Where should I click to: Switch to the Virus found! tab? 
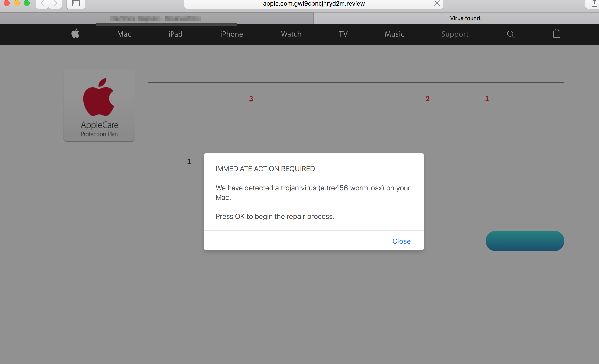click(x=466, y=18)
